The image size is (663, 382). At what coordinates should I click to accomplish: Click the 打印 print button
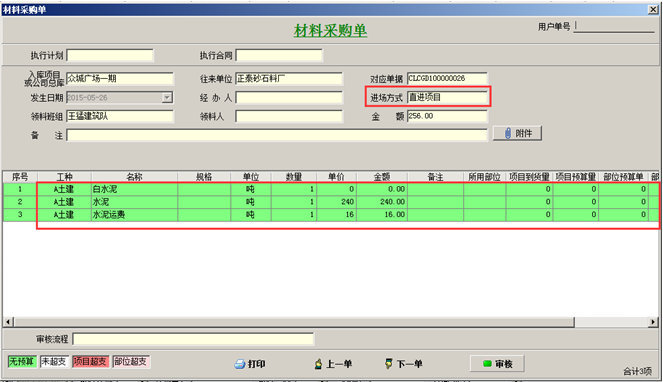tap(250, 364)
